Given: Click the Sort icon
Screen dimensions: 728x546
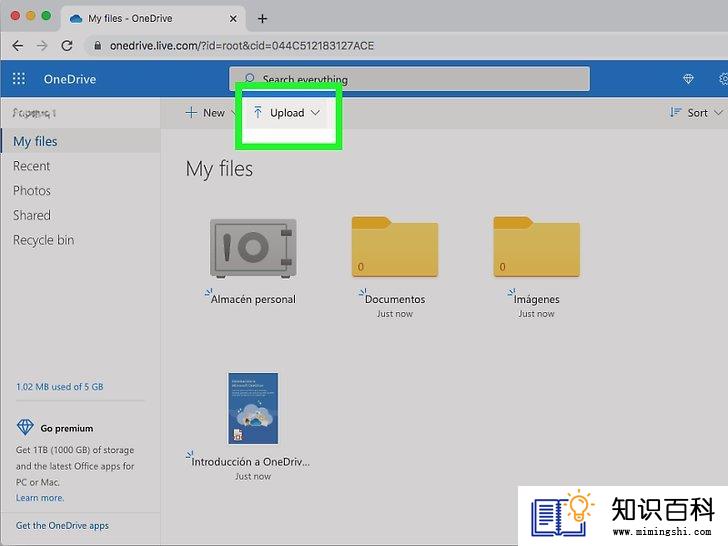Looking at the screenshot, I should [x=676, y=112].
